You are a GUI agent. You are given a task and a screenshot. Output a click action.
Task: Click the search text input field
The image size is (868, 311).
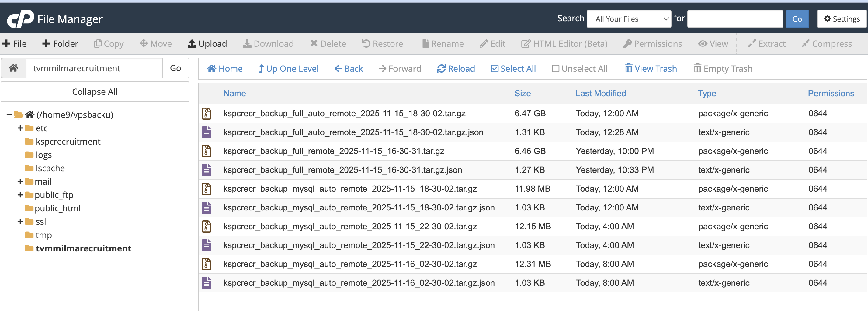pos(735,19)
